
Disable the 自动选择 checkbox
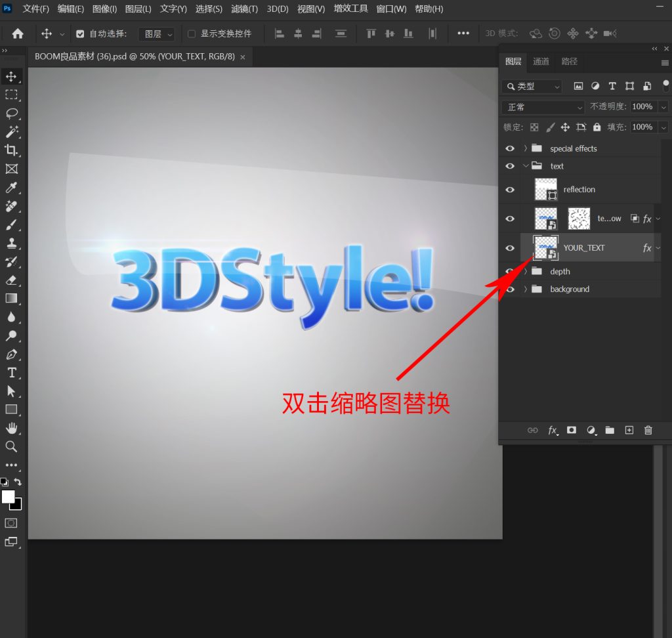pos(80,33)
